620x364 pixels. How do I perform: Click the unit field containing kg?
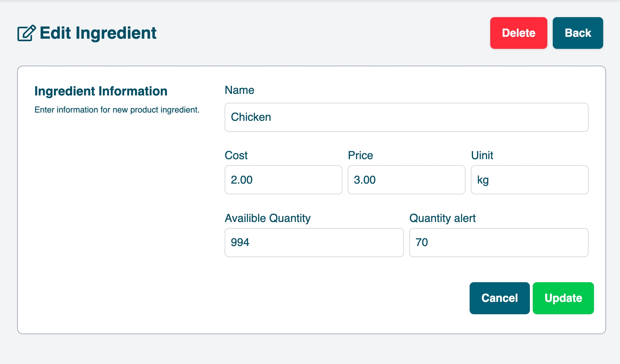[x=529, y=180]
